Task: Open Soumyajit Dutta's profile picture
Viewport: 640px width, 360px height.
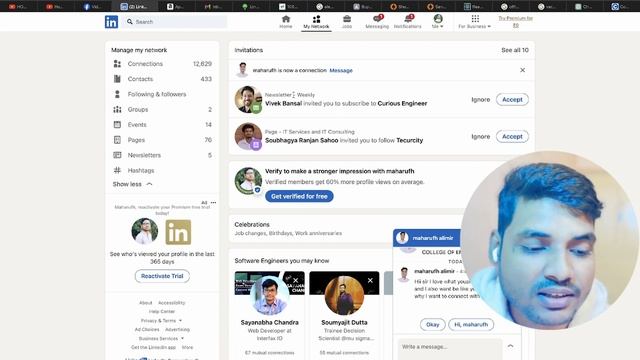Action: 344,296
